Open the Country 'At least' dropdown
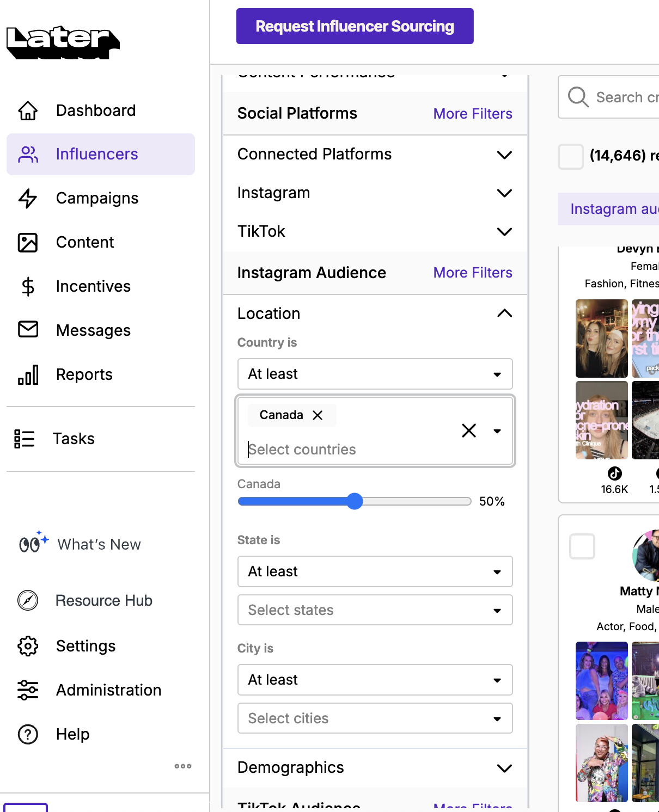Viewport: 659px width, 812px height. tap(375, 374)
